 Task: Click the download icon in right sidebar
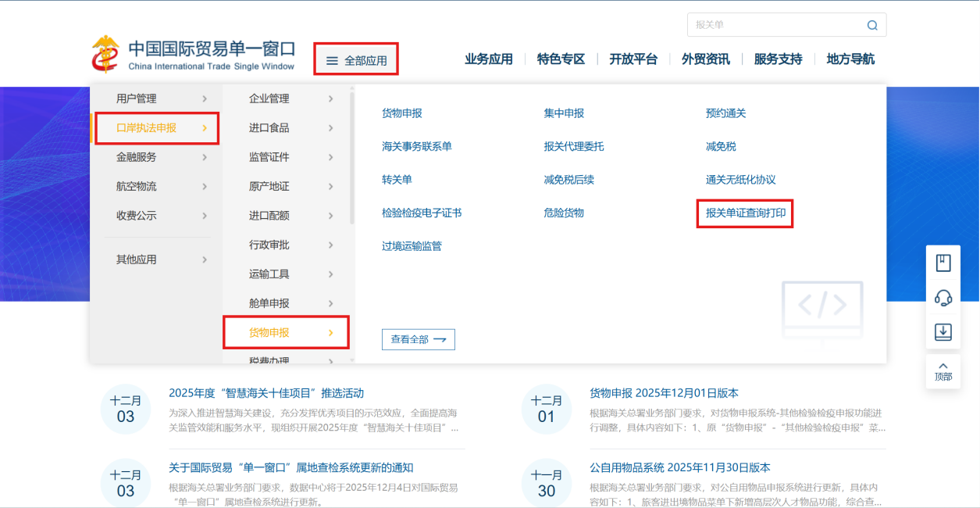(x=943, y=332)
